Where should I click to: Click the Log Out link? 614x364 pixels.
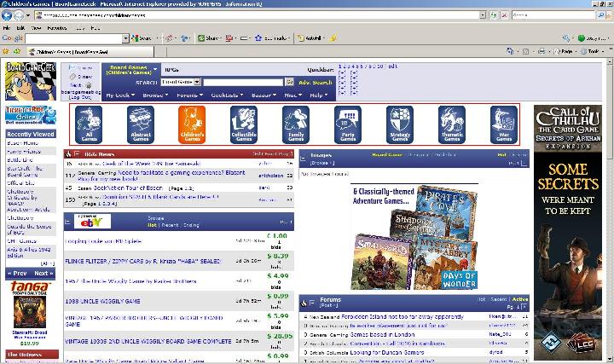click(80, 96)
